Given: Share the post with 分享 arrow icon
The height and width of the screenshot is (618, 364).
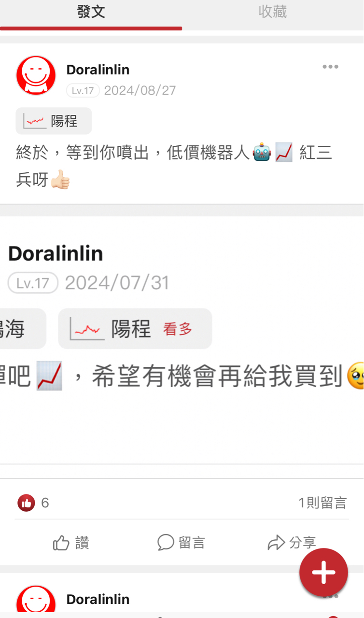Looking at the screenshot, I should point(292,543).
